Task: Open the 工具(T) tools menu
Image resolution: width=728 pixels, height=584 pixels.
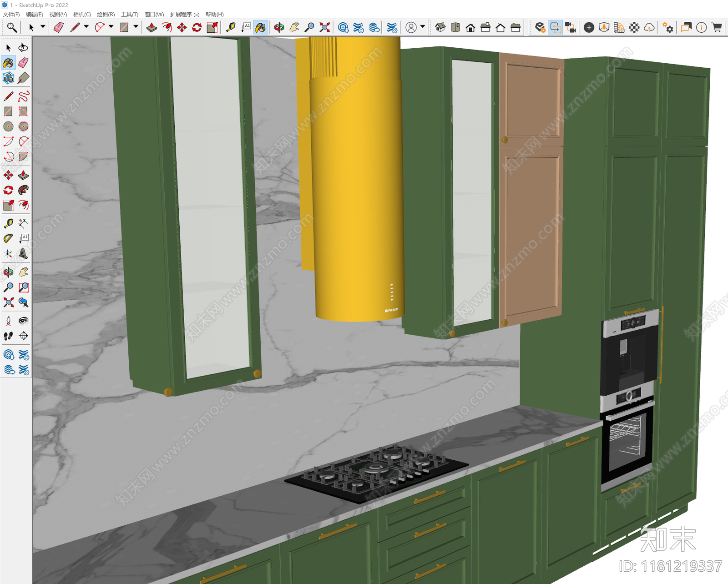Action: click(x=130, y=15)
